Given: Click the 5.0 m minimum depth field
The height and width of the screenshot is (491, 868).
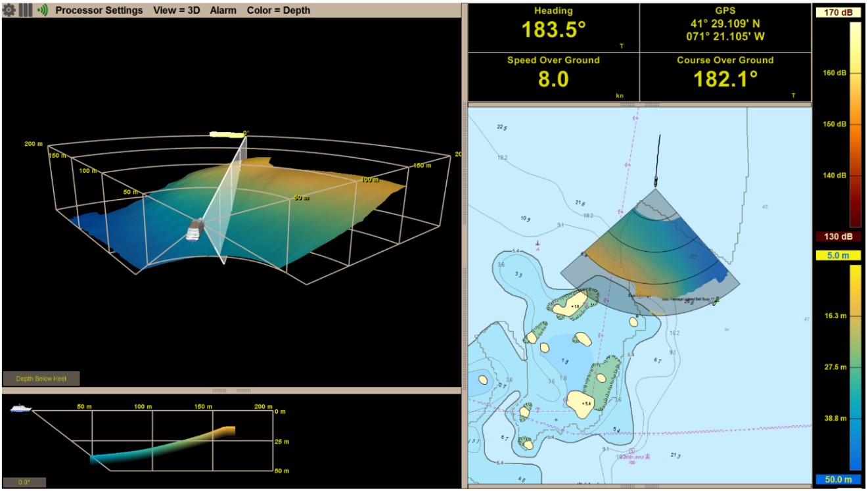Looking at the screenshot, I should tap(837, 255).
